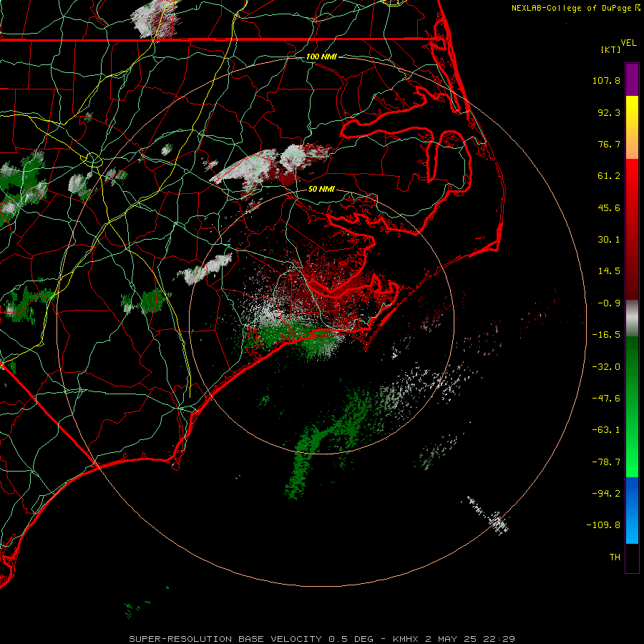Click the -32.0 scale value
The width and height of the screenshot is (644, 644).
click(606, 367)
